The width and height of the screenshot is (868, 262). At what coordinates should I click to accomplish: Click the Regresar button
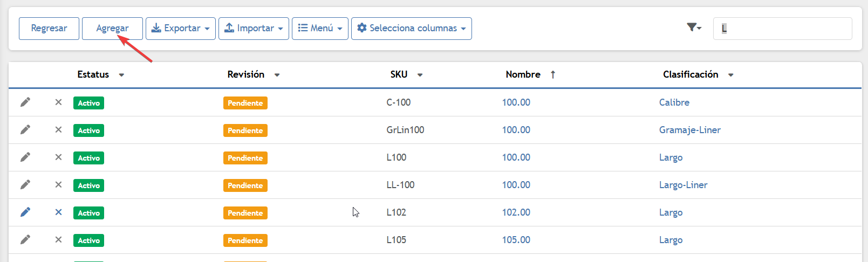click(x=49, y=29)
